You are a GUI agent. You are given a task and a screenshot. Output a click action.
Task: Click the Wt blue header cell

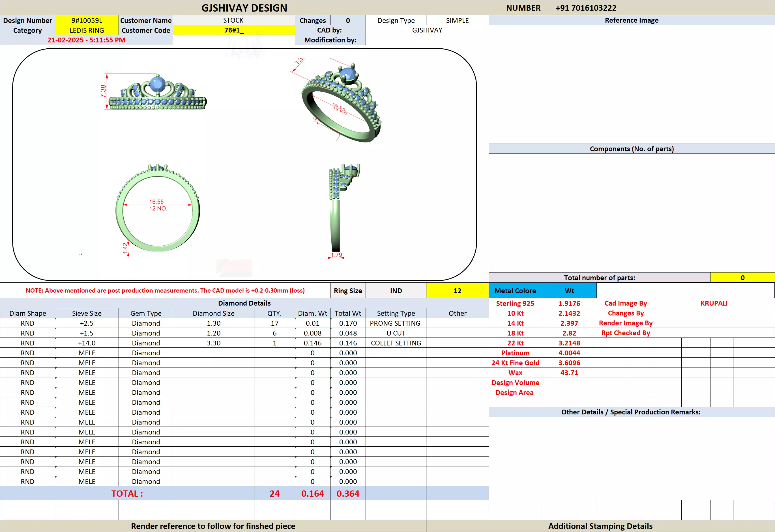(x=569, y=291)
